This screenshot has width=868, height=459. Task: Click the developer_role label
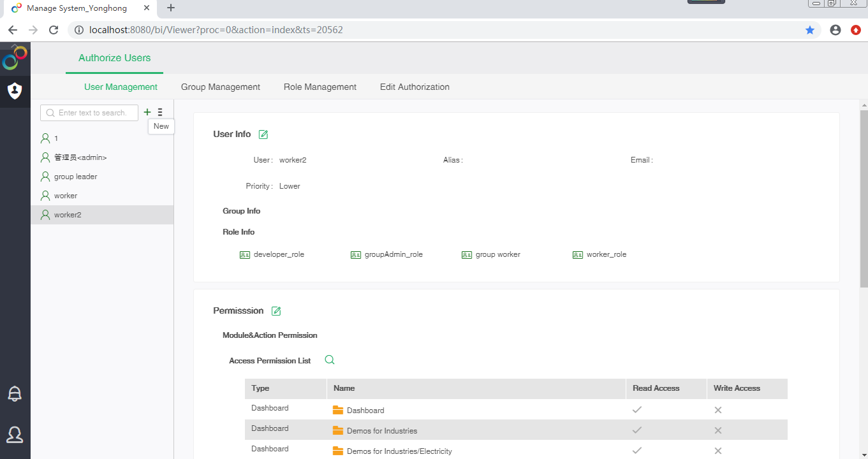coord(279,254)
